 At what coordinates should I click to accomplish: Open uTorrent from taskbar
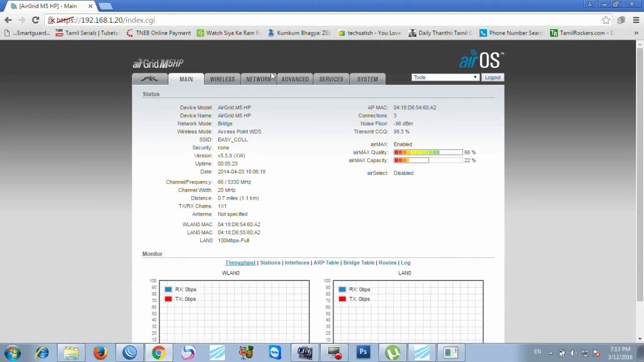[392, 352]
